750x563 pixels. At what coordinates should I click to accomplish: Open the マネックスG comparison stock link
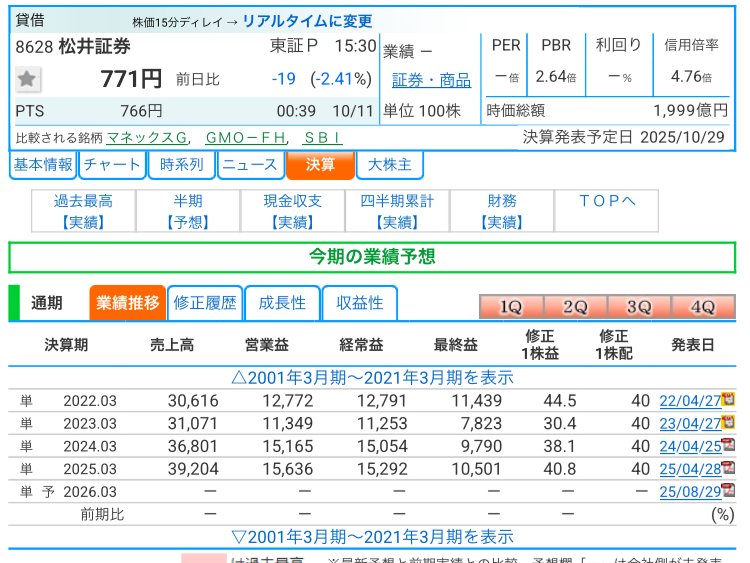(147, 137)
